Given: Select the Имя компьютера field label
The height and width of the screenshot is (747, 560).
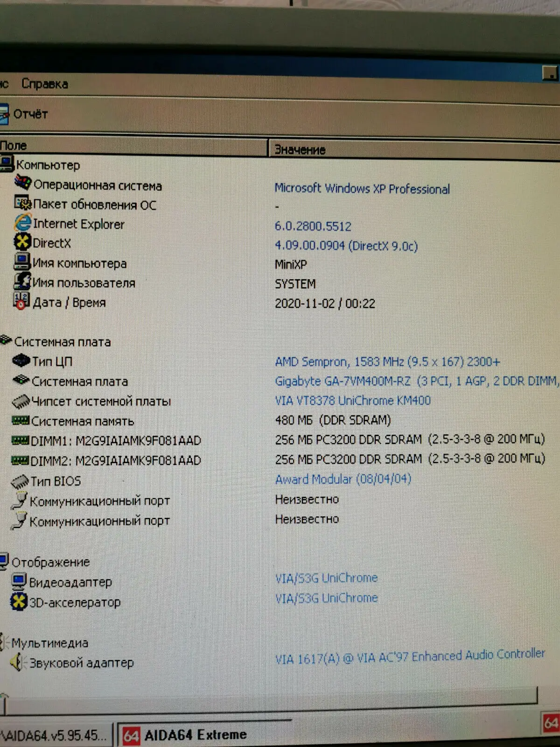Looking at the screenshot, I should point(79,263).
